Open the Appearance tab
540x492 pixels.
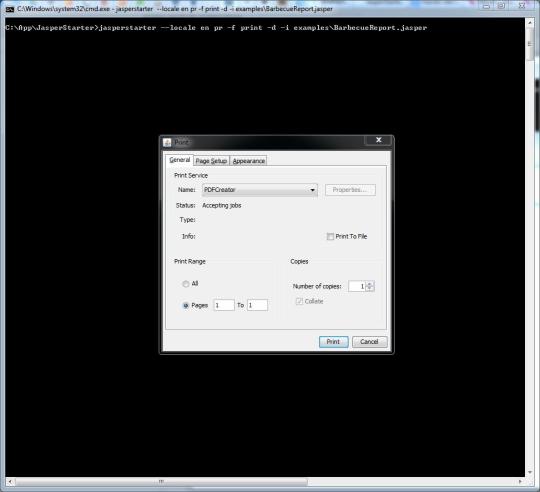[249, 161]
